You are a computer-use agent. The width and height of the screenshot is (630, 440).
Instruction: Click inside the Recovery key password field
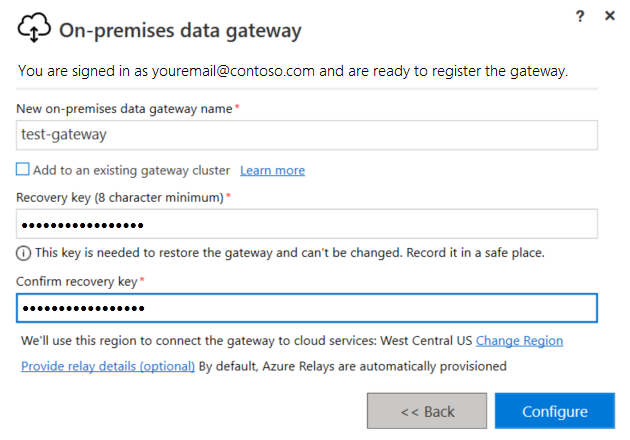pos(307,224)
